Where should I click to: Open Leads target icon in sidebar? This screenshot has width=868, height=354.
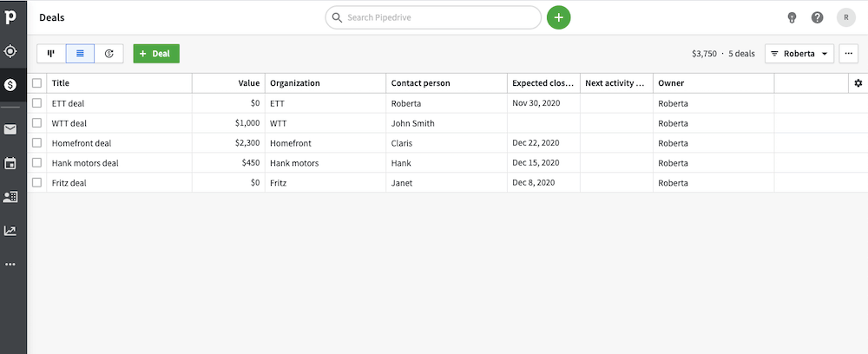[10, 51]
